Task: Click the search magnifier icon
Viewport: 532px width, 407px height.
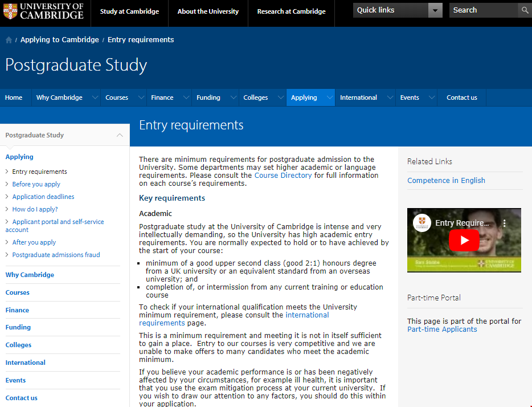Action: [x=524, y=10]
